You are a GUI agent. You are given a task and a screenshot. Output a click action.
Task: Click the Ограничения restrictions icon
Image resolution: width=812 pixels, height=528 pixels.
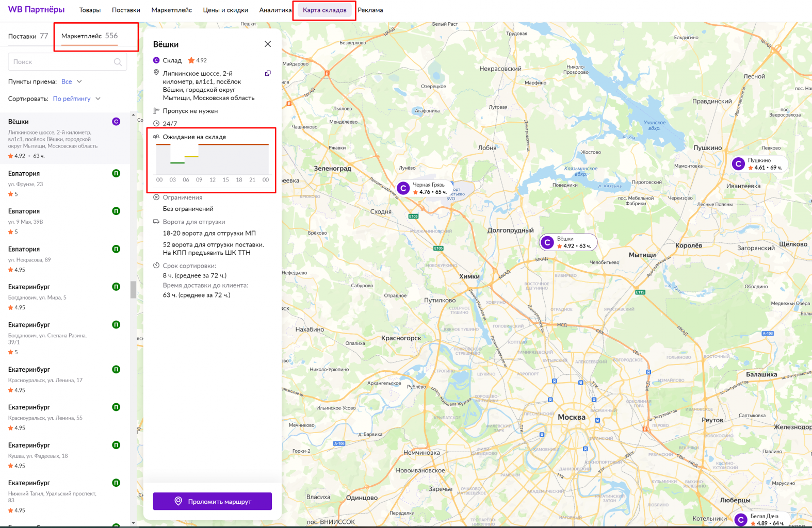156,197
